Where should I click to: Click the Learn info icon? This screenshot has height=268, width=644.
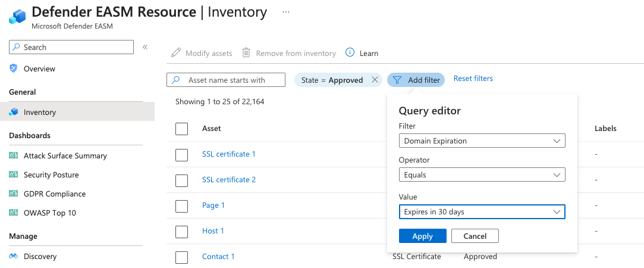[350, 53]
